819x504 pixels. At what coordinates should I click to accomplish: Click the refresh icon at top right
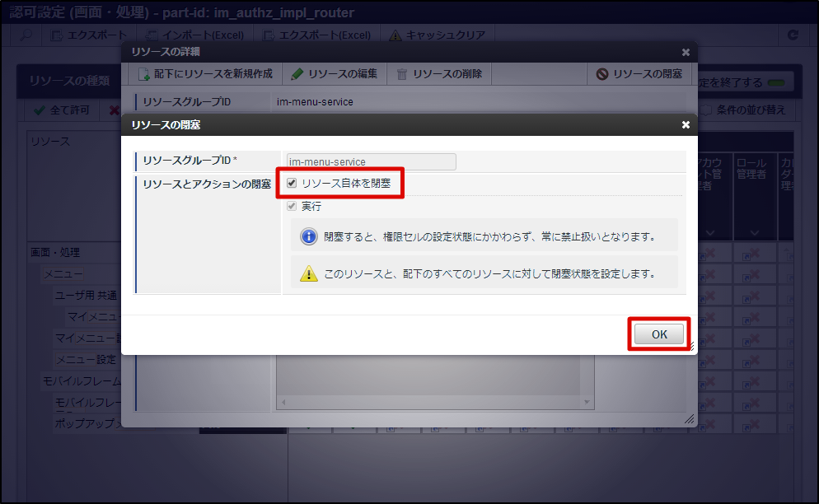[793, 35]
